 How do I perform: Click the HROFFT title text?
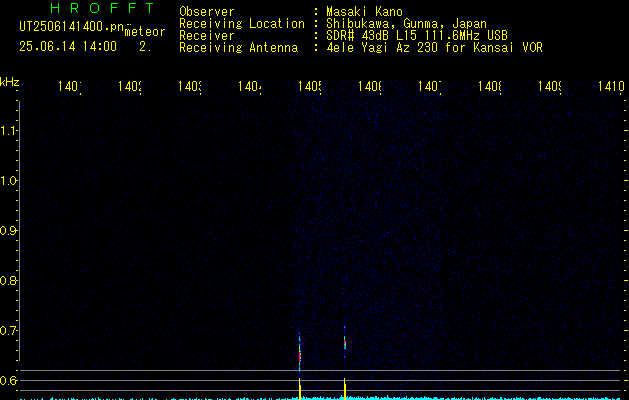[x=103, y=8]
